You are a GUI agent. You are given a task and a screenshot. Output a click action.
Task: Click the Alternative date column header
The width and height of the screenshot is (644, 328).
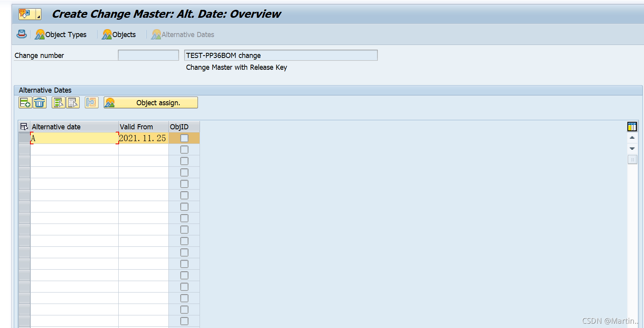pyautogui.click(x=74, y=127)
